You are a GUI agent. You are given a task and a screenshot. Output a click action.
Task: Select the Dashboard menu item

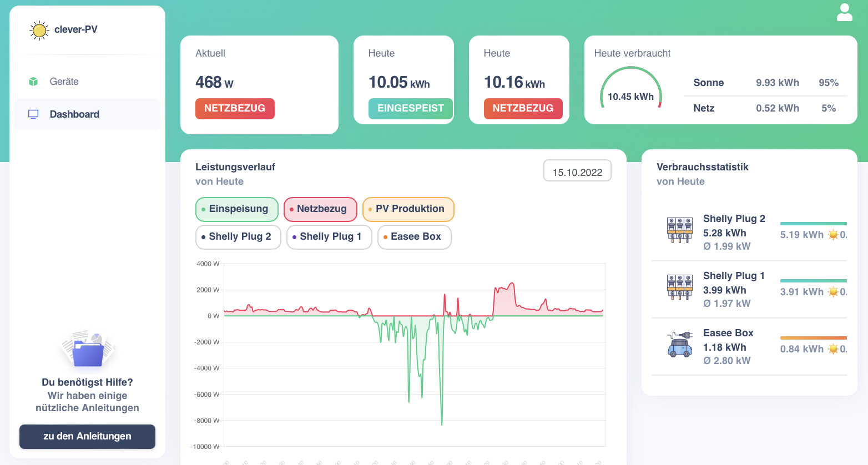pos(87,114)
